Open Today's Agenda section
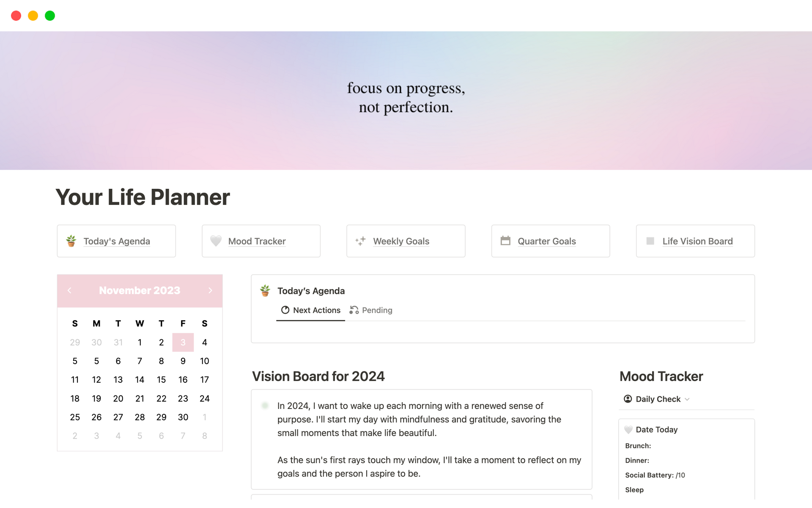Image resolution: width=812 pixels, height=508 pixels. tap(116, 240)
